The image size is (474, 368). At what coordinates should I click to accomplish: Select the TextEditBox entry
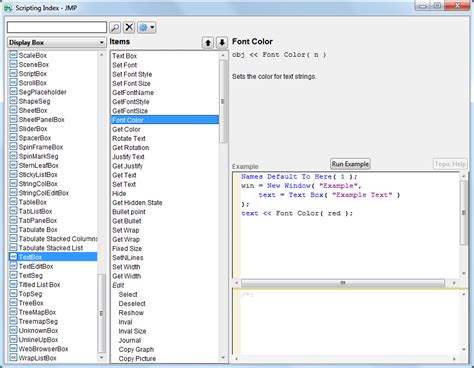[53, 266]
